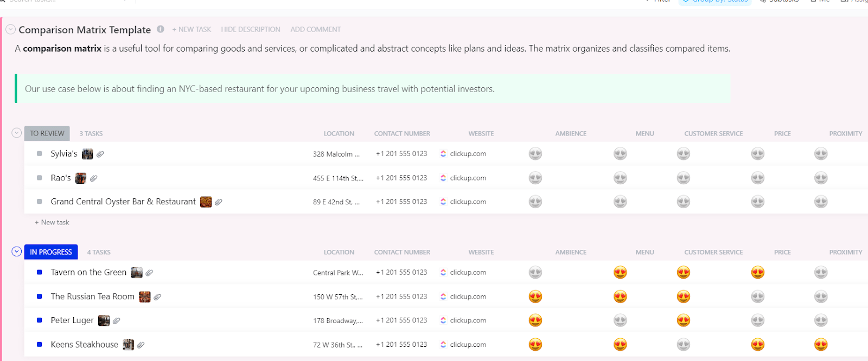Collapse the In Progress group

[x=17, y=252]
